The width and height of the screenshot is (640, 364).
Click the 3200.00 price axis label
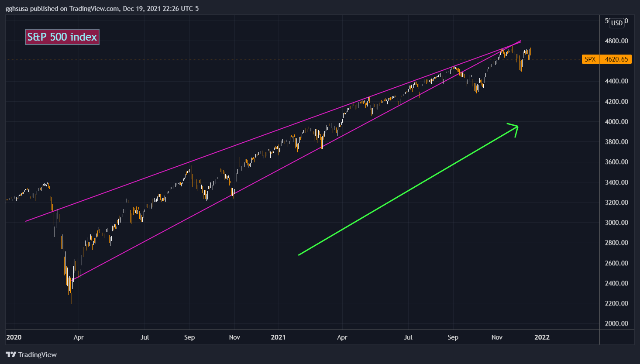tap(616, 203)
